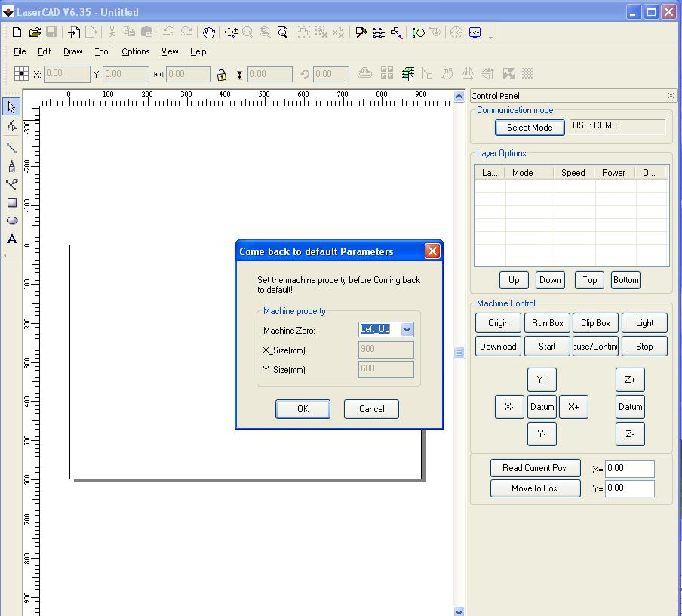Viewport: 682px width, 616px height.
Task: Close the Control Panel pane
Action: tap(671, 96)
